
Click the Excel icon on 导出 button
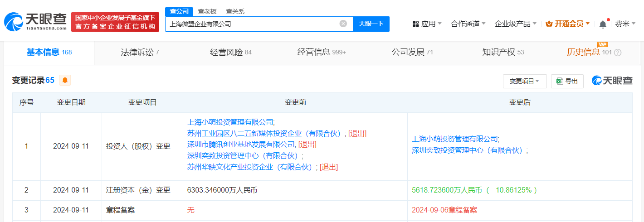click(560, 81)
